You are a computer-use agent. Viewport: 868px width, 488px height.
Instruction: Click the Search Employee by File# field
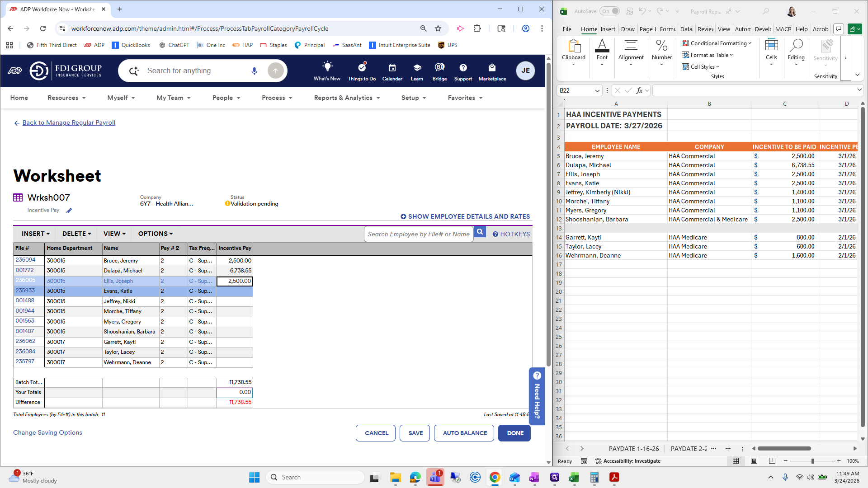coord(418,234)
